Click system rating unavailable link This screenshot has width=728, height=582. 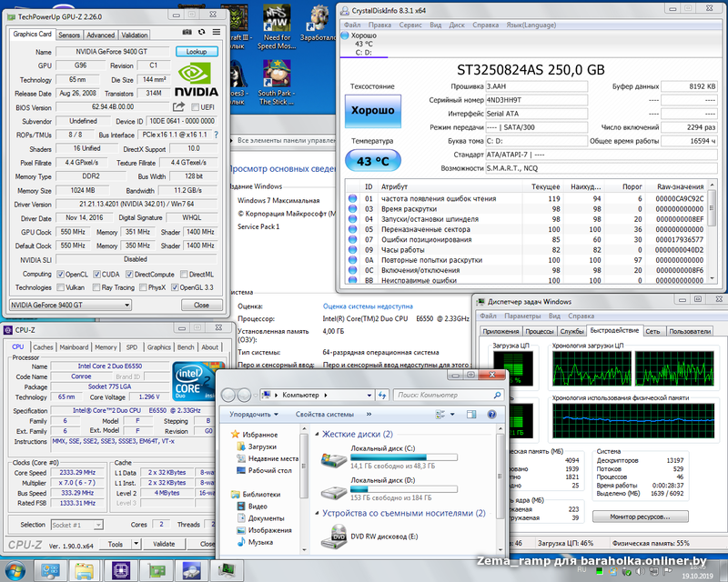click(x=368, y=306)
